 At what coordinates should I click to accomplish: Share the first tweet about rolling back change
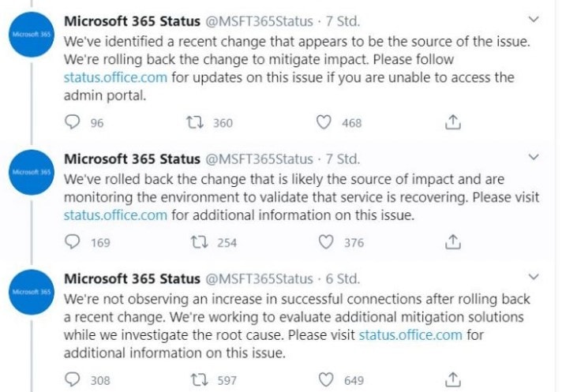click(453, 122)
